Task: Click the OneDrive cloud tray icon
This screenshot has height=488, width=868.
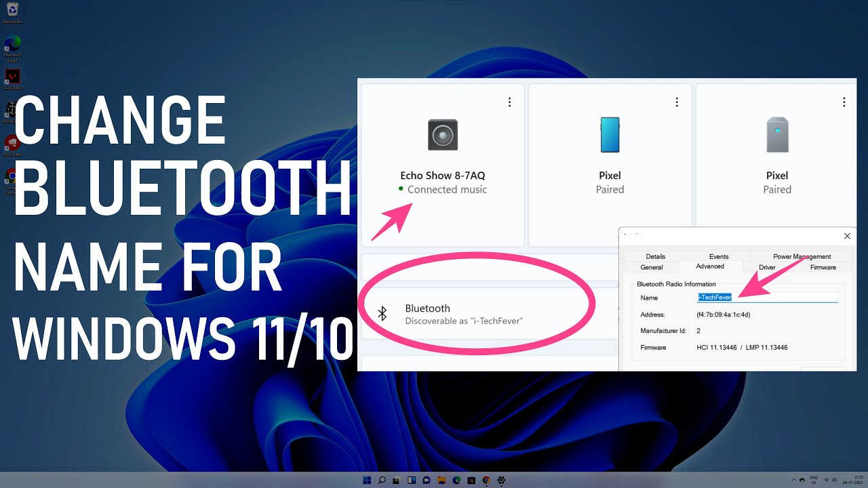Action: pos(802,480)
